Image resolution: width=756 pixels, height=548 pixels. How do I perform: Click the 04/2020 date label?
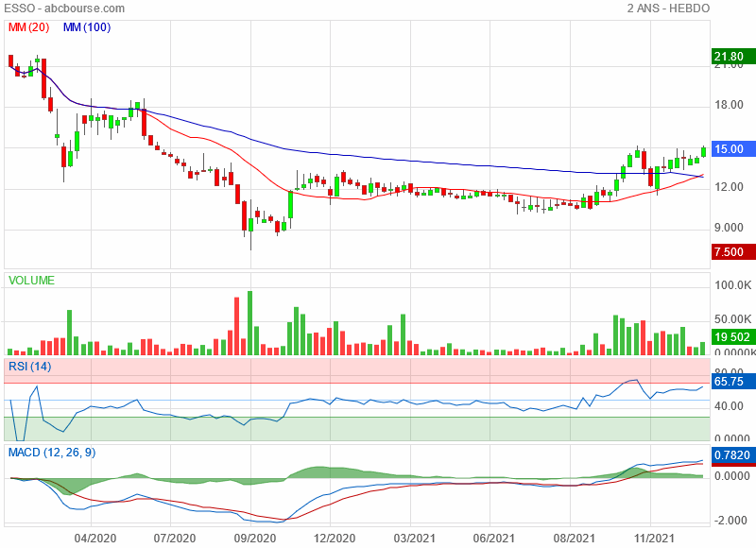(95, 539)
